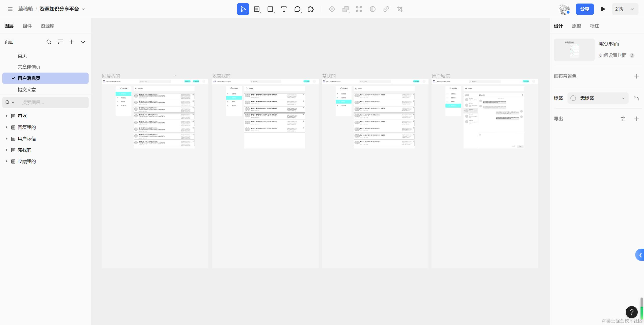Choose the Rectangle shape tool
This screenshot has width=644, height=325.
[x=270, y=9]
